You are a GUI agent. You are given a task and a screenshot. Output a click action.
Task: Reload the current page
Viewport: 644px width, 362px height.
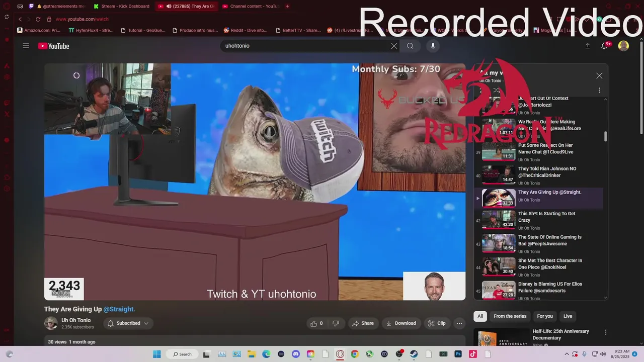[x=38, y=19]
